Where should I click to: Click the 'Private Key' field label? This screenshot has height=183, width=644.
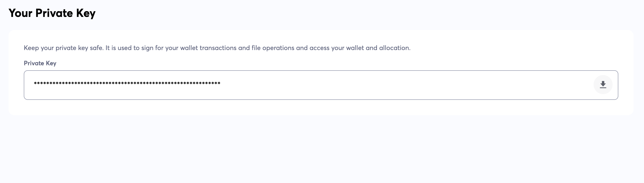coord(40,63)
